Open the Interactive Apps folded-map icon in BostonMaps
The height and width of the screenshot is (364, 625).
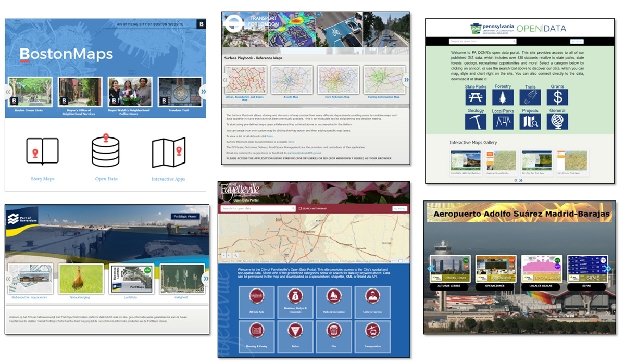(168, 153)
